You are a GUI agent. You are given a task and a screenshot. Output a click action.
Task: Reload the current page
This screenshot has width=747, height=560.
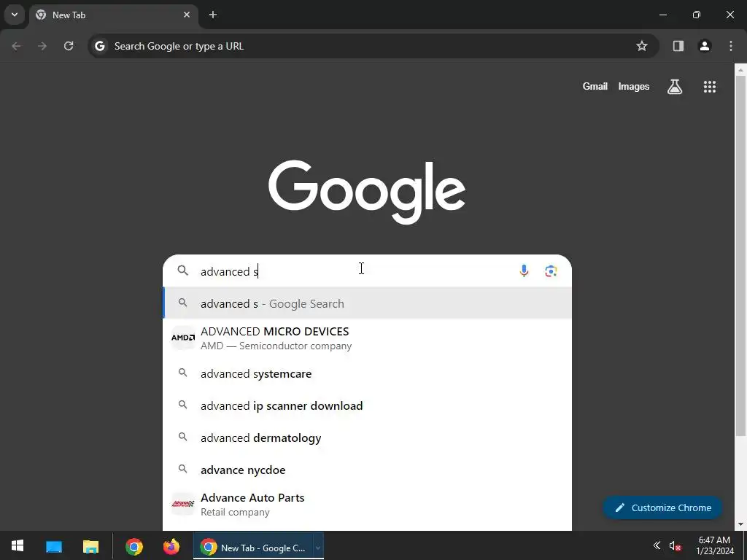point(69,46)
